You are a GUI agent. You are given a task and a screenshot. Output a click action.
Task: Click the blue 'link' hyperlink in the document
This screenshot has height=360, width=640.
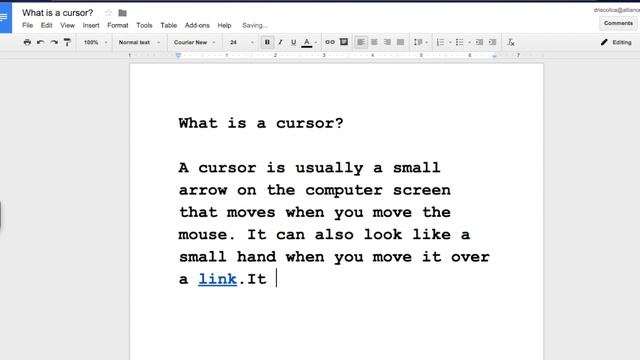pyautogui.click(x=217, y=279)
